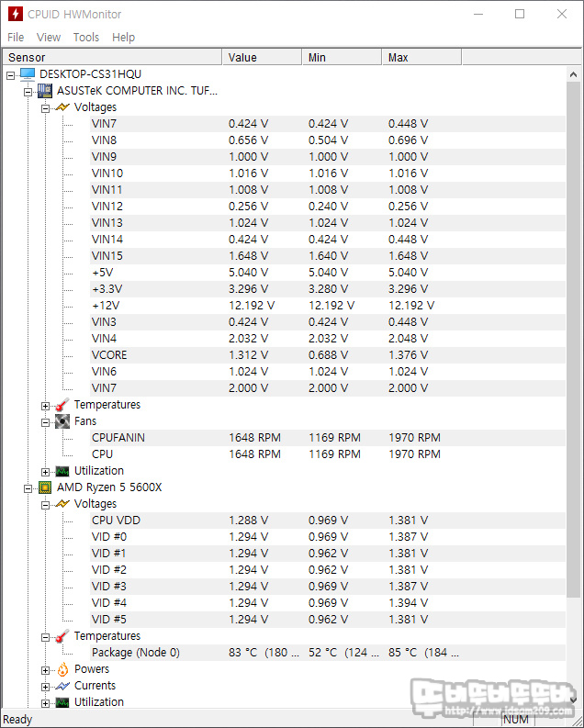Click the NUM status bar indicator
The height and width of the screenshot is (728, 584).
point(516,719)
